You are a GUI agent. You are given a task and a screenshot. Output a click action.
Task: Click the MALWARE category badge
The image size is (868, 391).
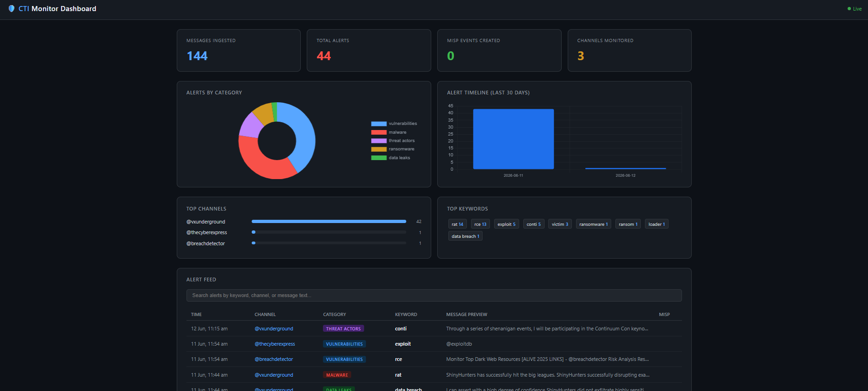(337, 375)
